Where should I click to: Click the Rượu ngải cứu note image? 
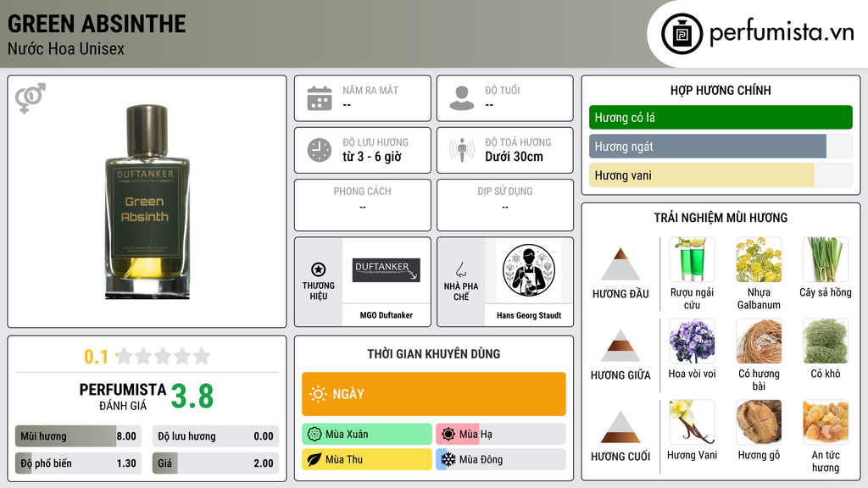click(692, 259)
